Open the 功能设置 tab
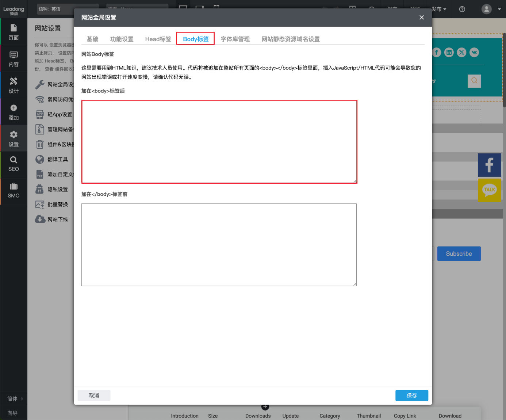This screenshot has width=506, height=420. click(122, 39)
